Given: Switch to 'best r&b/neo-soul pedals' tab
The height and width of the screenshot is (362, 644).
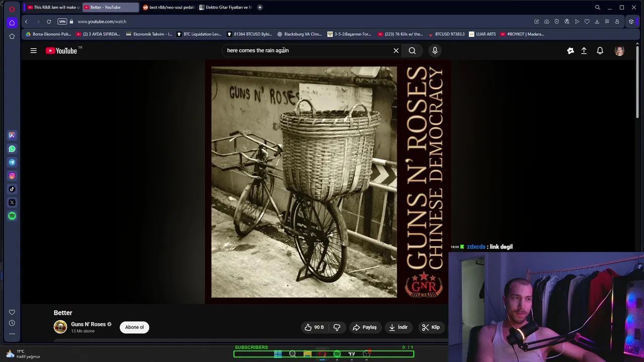Looking at the screenshot, I should 169,8.
